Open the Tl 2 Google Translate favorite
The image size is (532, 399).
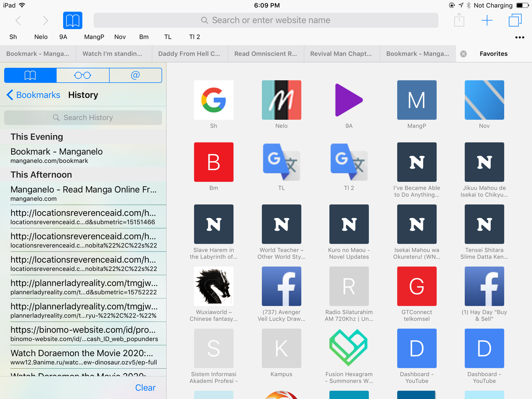tap(349, 162)
